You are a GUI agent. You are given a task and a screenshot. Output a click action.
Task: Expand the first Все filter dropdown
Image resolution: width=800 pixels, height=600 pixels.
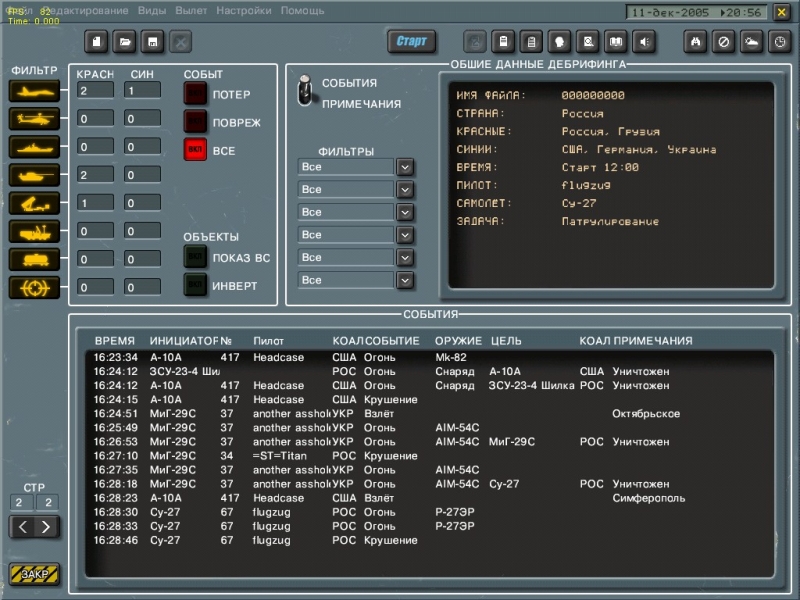pyautogui.click(x=405, y=167)
